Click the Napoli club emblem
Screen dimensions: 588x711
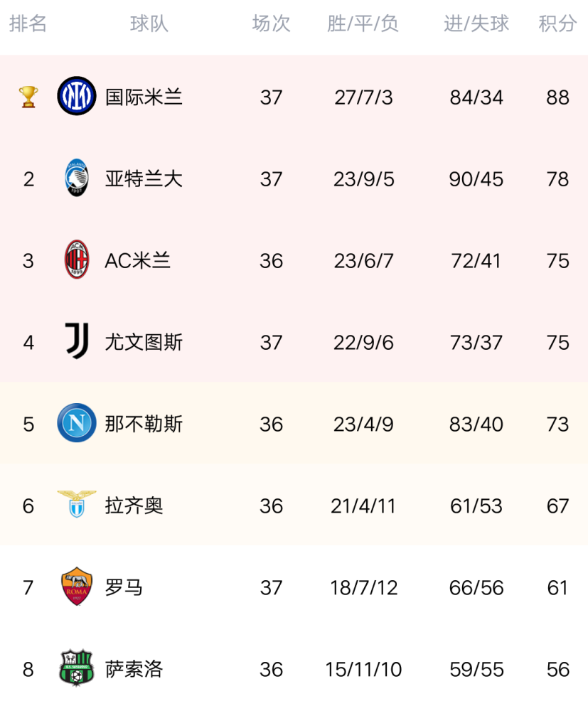click(77, 422)
